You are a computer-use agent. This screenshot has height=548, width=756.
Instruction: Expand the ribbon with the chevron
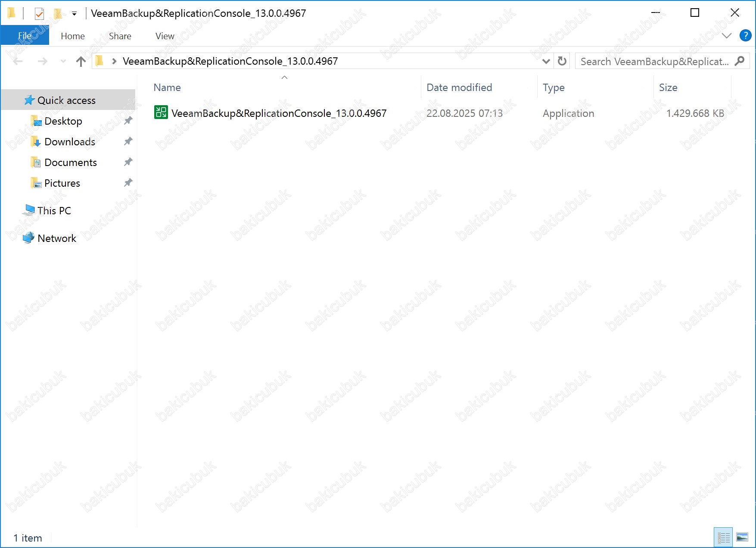click(727, 36)
